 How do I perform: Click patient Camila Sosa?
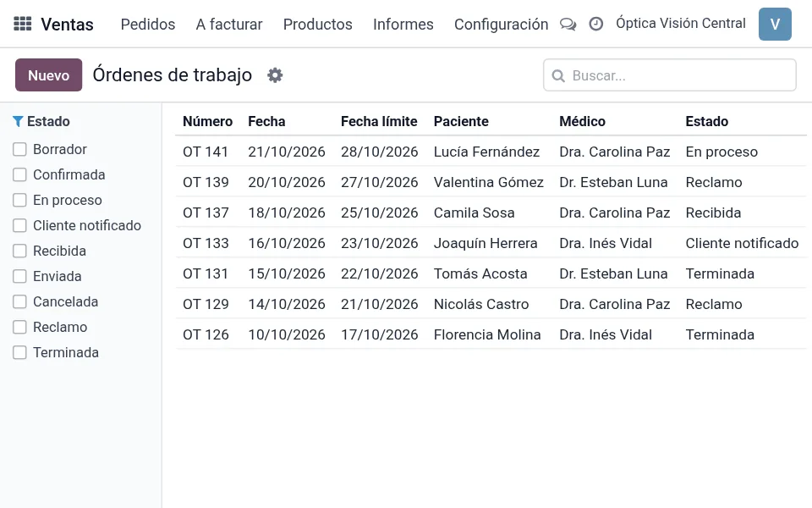point(475,213)
